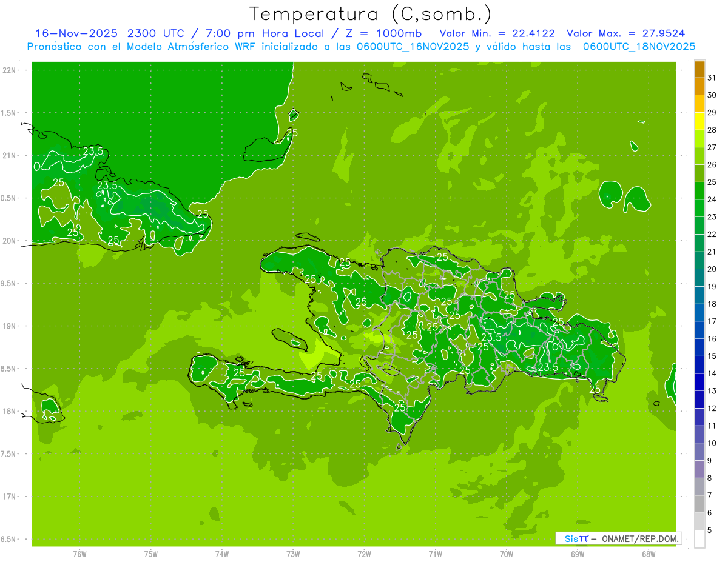
Task: Click the "0600UTC_18NOV2025" valid-until time
Action: [639, 47]
